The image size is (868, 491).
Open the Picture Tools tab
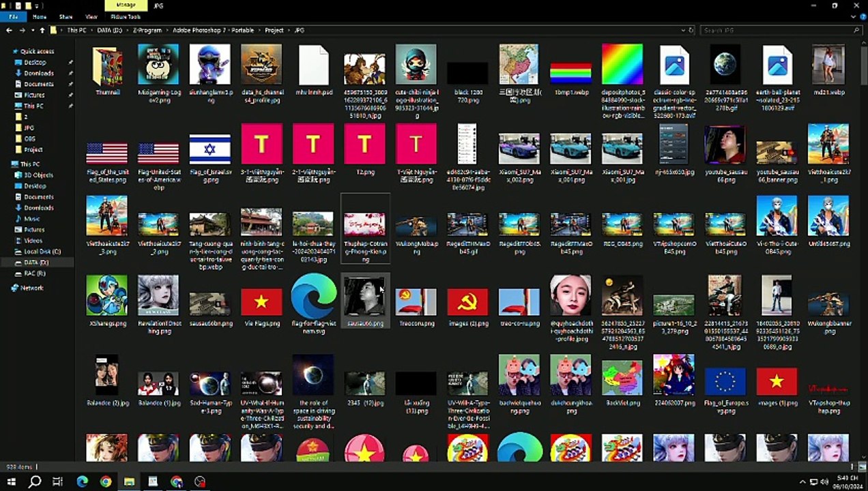pyautogui.click(x=125, y=16)
